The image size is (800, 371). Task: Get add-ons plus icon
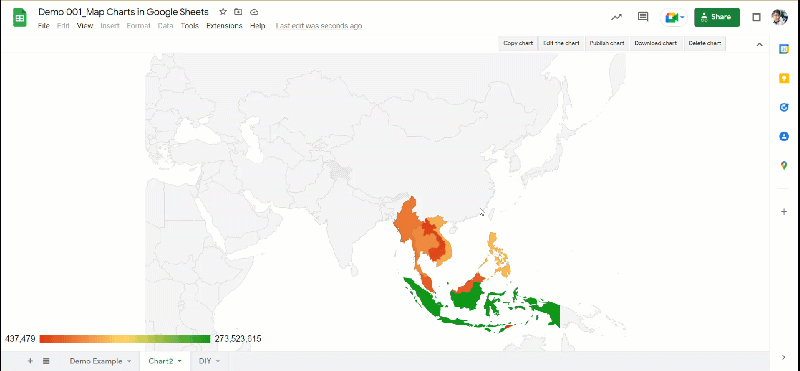click(x=784, y=211)
